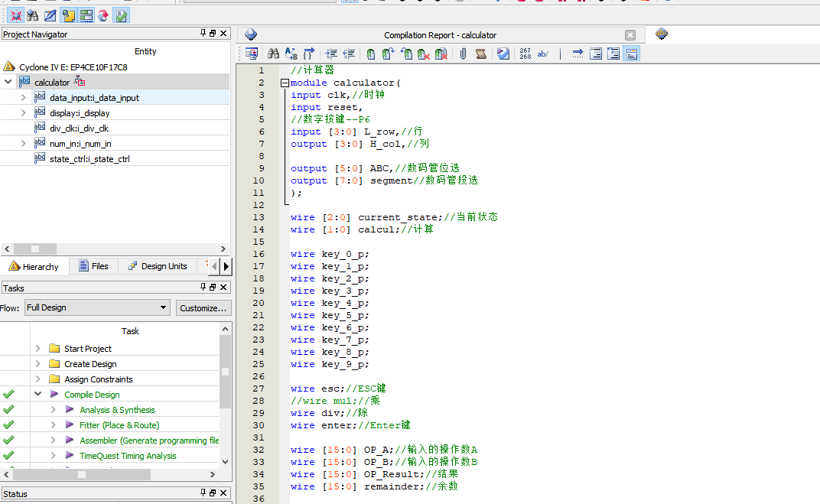Click the blue feather pen icon
Screen dimensions: 820x504
(x=50, y=16)
